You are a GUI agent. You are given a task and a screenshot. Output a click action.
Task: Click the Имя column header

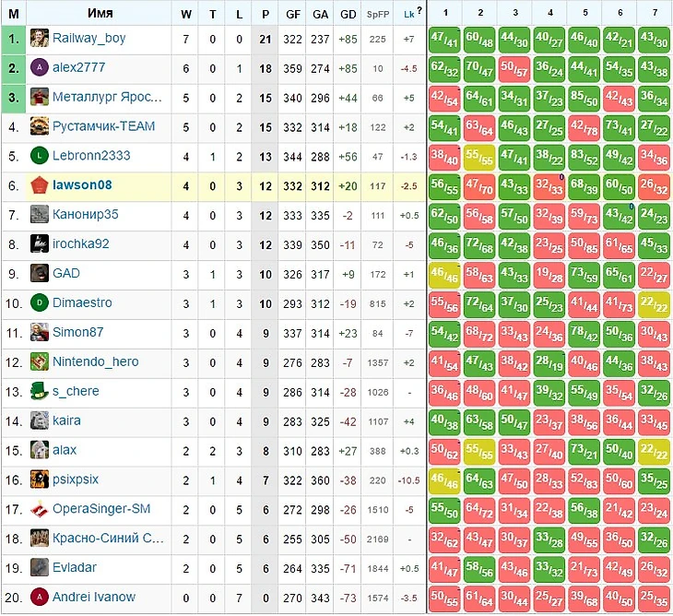[100, 13]
